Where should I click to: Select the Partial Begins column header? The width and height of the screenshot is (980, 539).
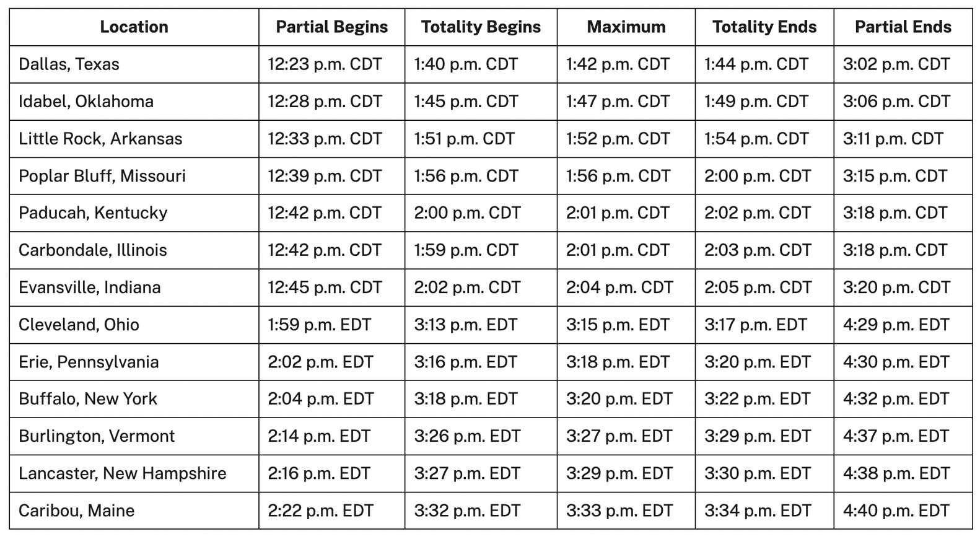[331, 27]
